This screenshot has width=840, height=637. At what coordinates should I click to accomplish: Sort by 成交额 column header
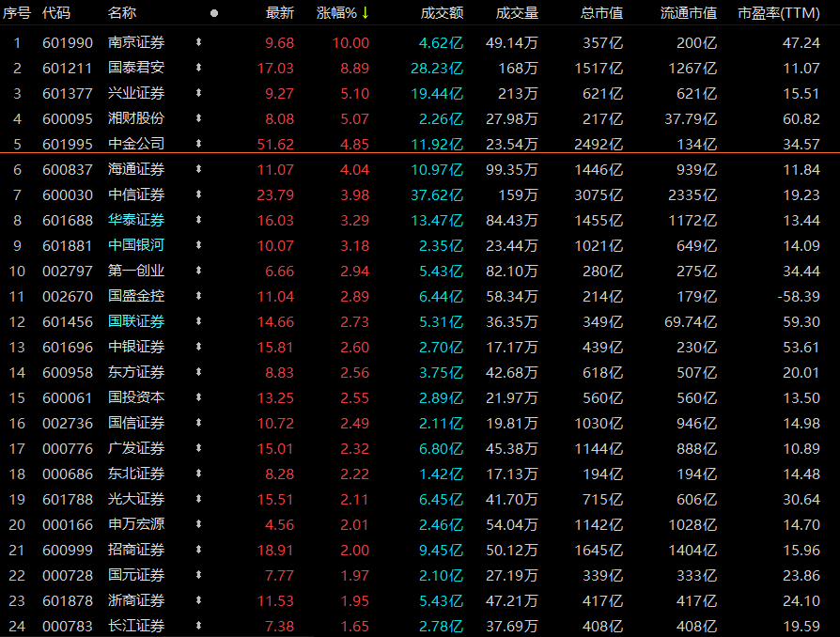click(442, 13)
